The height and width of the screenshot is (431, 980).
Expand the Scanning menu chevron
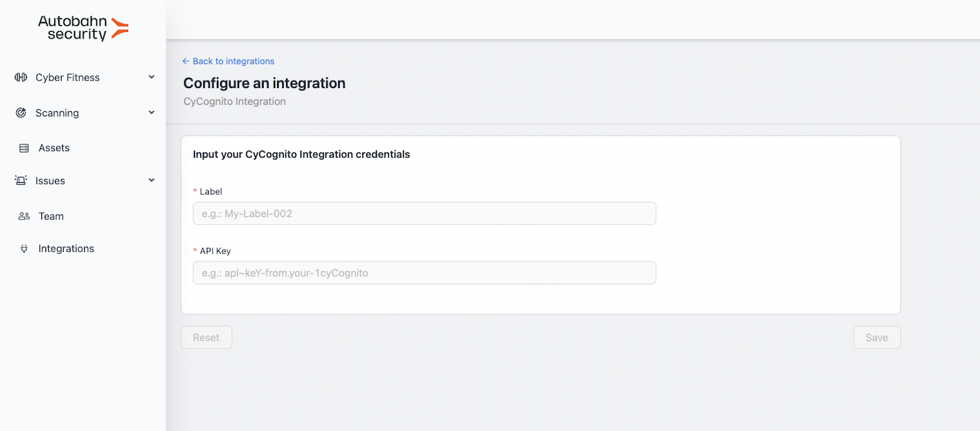152,112
